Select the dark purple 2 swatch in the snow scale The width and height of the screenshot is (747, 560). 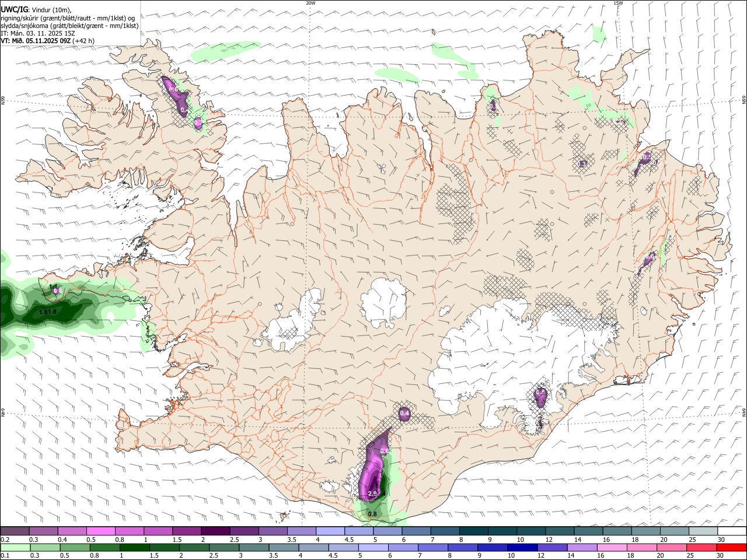tap(215, 531)
